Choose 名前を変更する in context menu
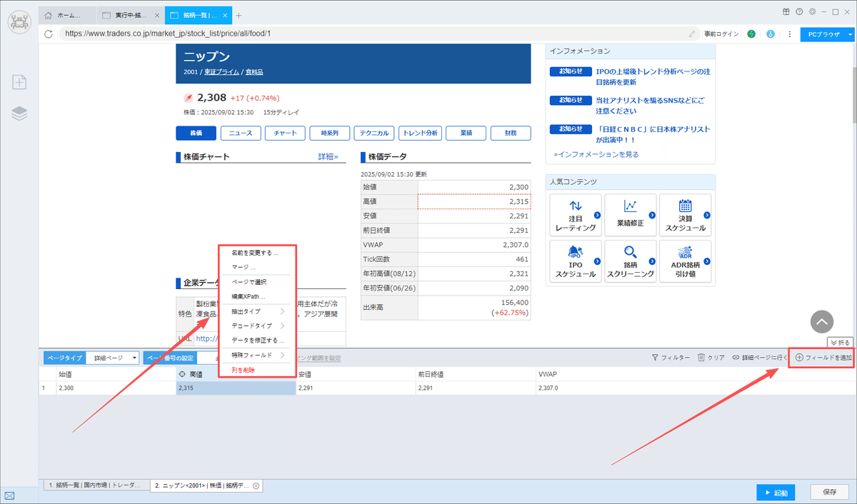The width and height of the screenshot is (857, 504). click(255, 253)
